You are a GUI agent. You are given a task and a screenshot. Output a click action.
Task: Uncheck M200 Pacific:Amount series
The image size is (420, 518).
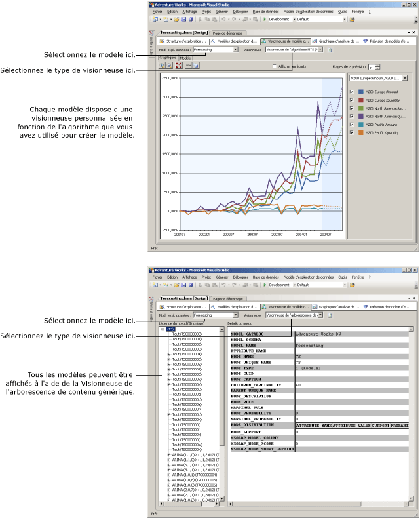pos(352,125)
